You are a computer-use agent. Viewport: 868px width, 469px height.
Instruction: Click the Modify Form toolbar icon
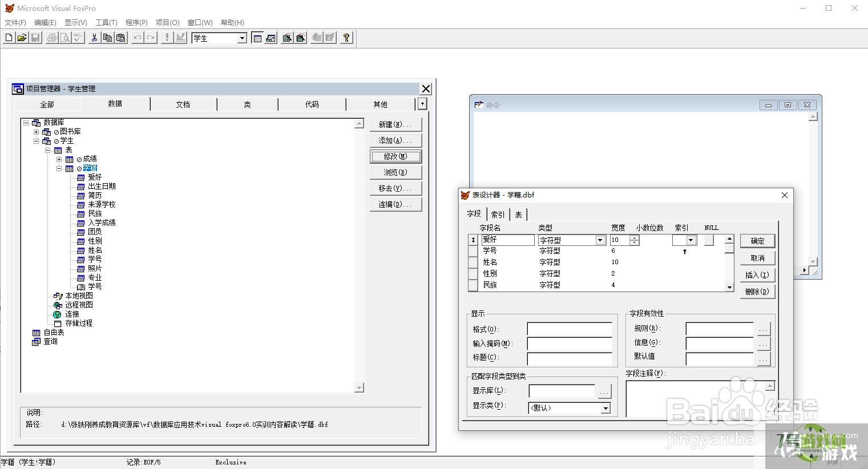pos(180,38)
